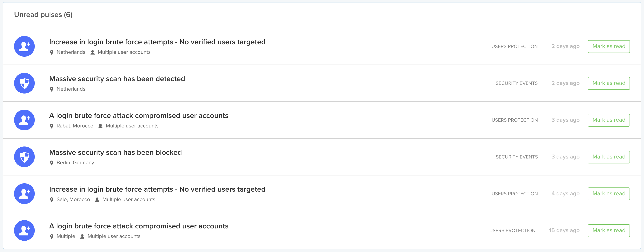The height and width of the screenshot is (252, 644).
Task: Click the user icon for the Salé, Morocco pulse
Action: point(24,193)
